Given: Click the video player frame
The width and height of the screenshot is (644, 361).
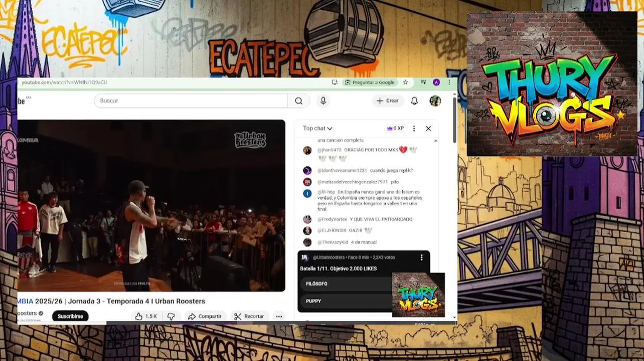Looking at the screenshot, I should point(151,206).
